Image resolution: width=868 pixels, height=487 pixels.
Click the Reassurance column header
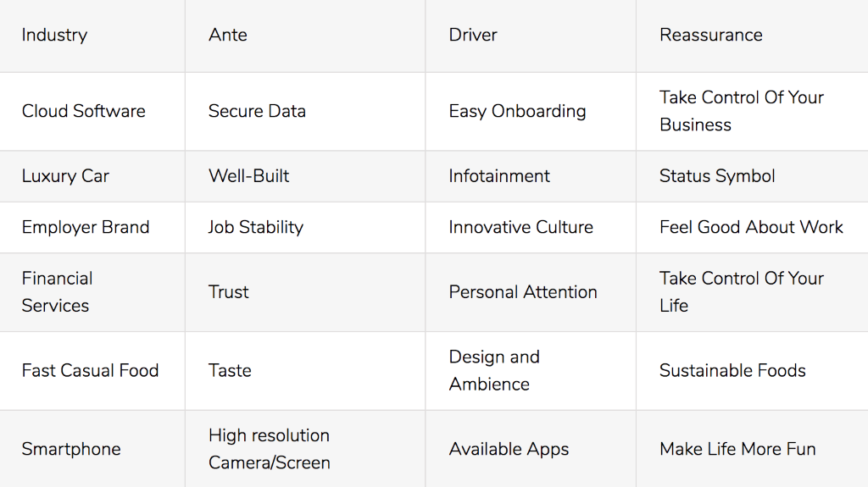click(x=710, y=35)
